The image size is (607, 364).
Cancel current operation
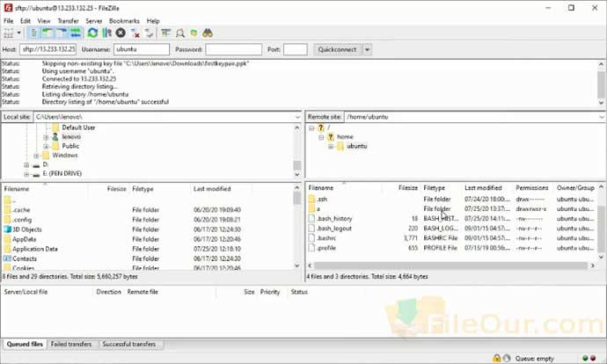[121, 33]
